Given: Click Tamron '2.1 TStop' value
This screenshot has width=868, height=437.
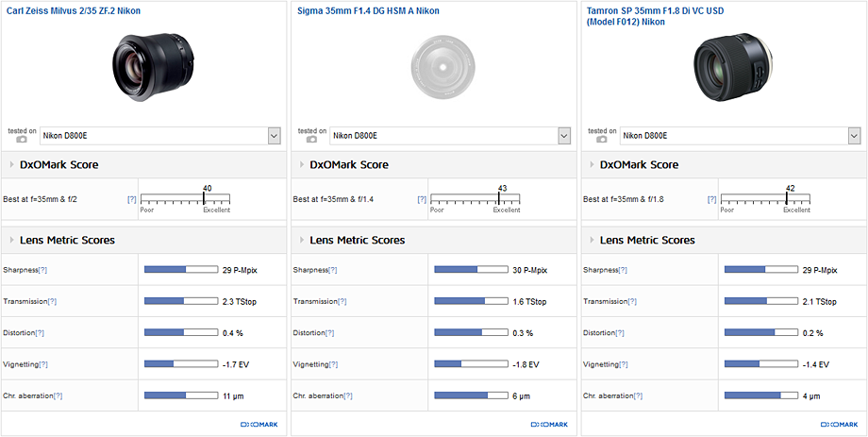Looking at the screenshot, I should pyautogui.click(x=820, y=301).
